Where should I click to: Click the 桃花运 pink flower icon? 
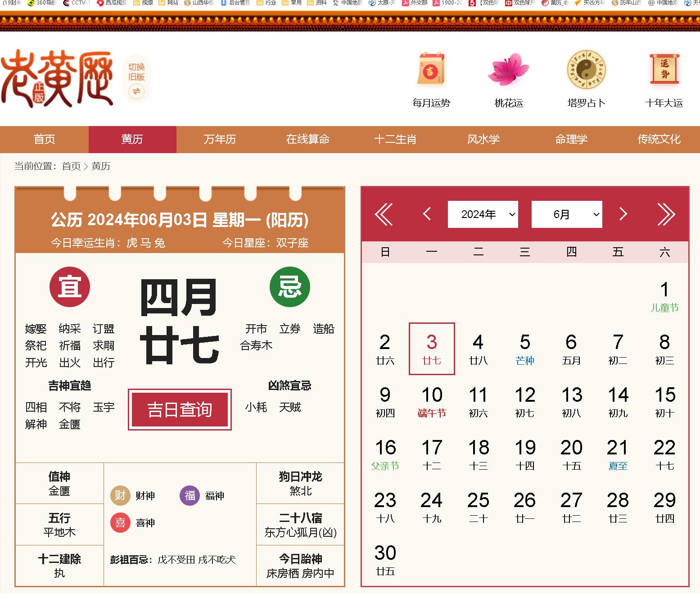[x=509, y=70]
